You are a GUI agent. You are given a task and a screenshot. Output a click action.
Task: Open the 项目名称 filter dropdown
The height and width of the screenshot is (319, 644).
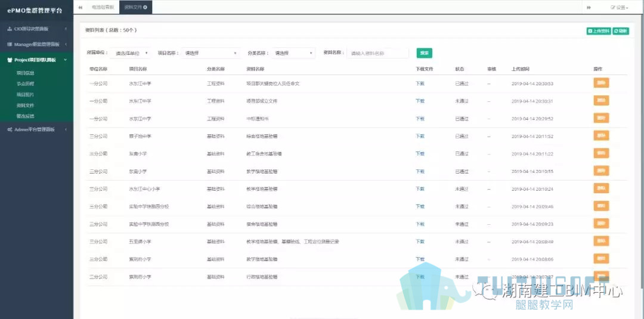tap(211, 54)
